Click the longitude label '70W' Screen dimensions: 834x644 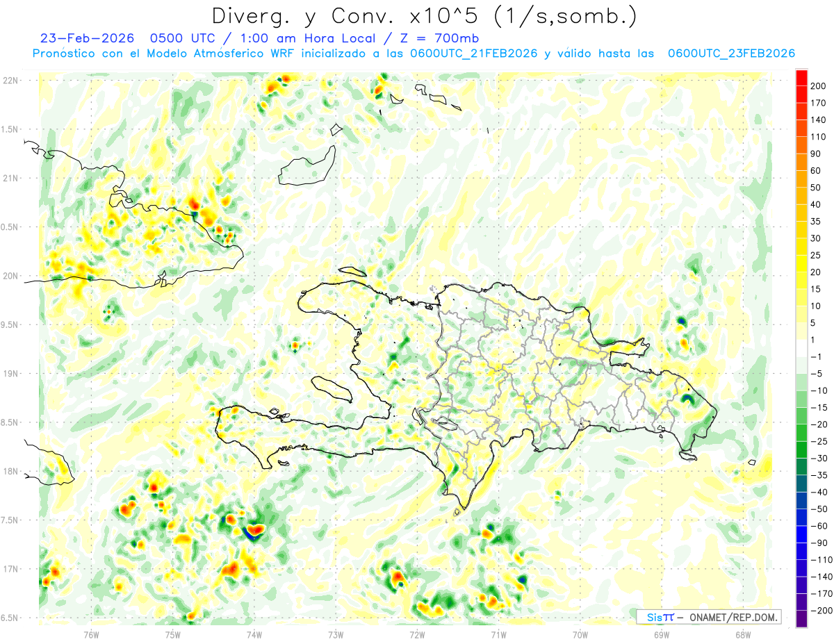pos(580,634)
